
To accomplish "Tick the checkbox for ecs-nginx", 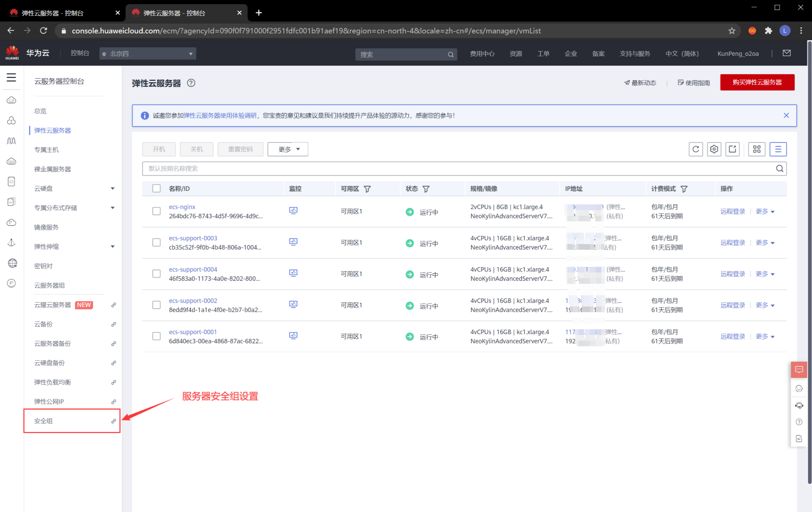I will 157,211.
